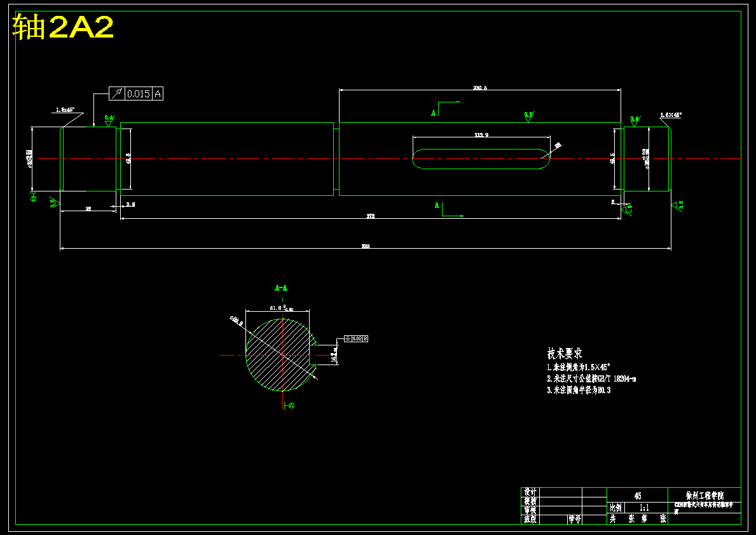Click the '学号' title block cell

pos(574,520)
